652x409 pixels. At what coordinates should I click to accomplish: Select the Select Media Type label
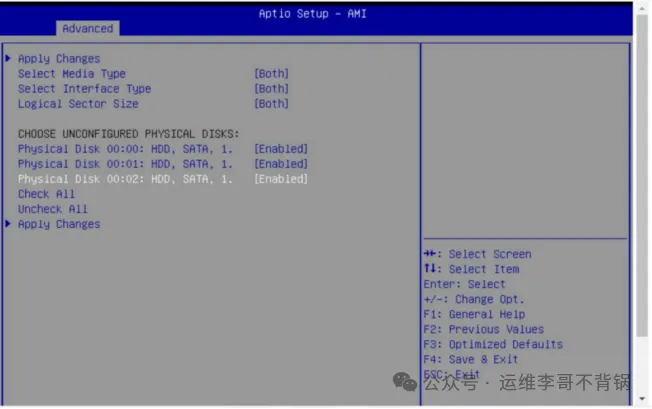point(72,74)
